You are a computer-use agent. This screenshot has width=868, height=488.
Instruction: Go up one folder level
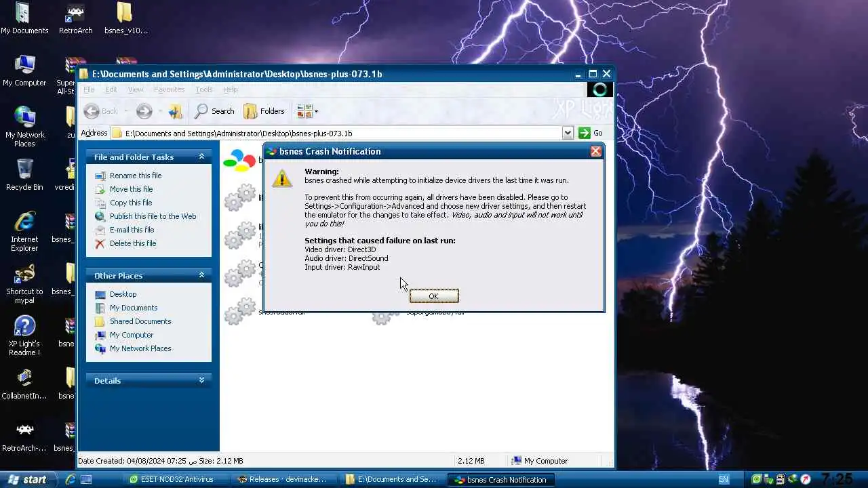point(175,111)
